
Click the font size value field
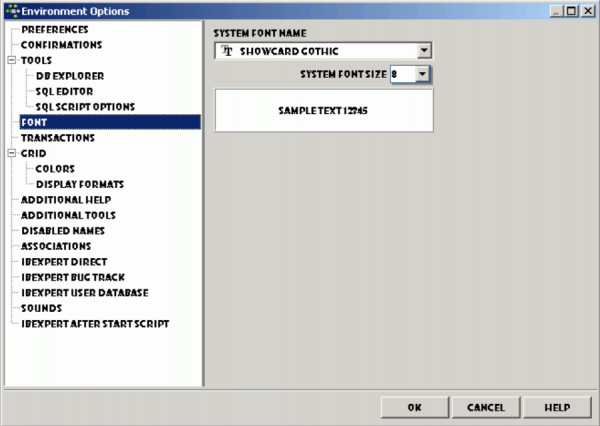pos(403,74)
